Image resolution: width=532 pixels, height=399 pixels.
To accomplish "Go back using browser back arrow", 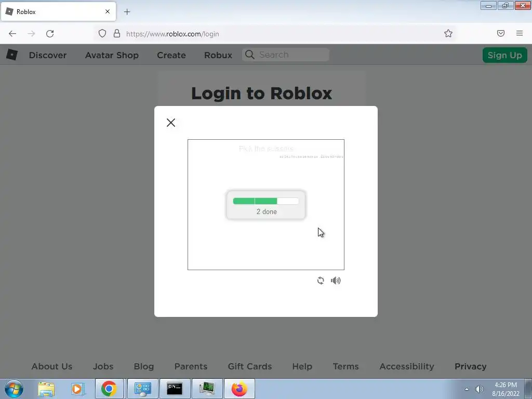I will [12, 34].
